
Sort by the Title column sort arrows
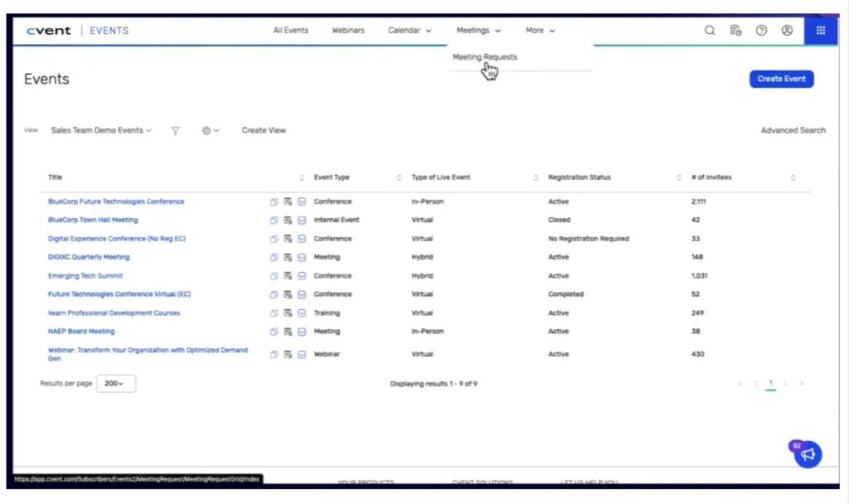click(301, 177)
